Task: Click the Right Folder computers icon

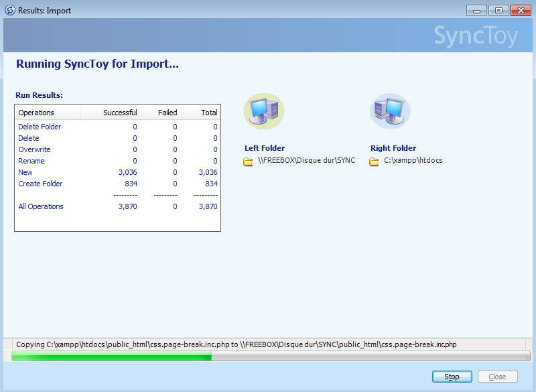Action: click(x=390, y=111)
